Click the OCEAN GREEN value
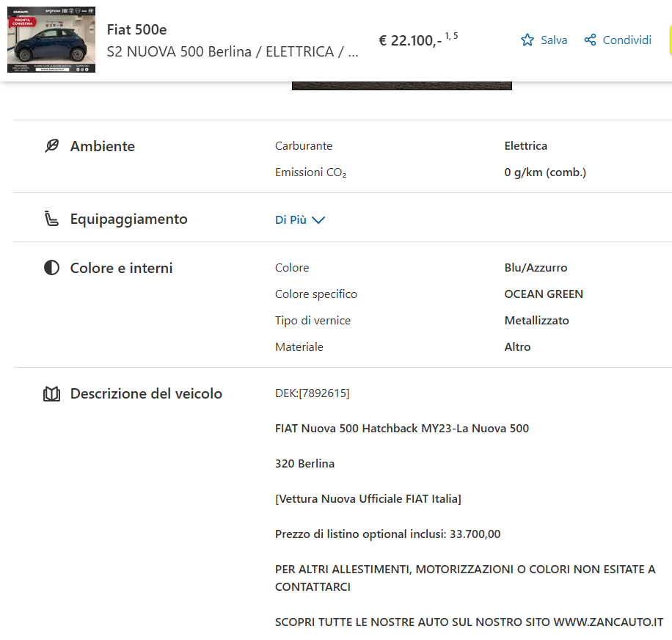The width and height of the screenshot is (672, 640). [544, 294]
